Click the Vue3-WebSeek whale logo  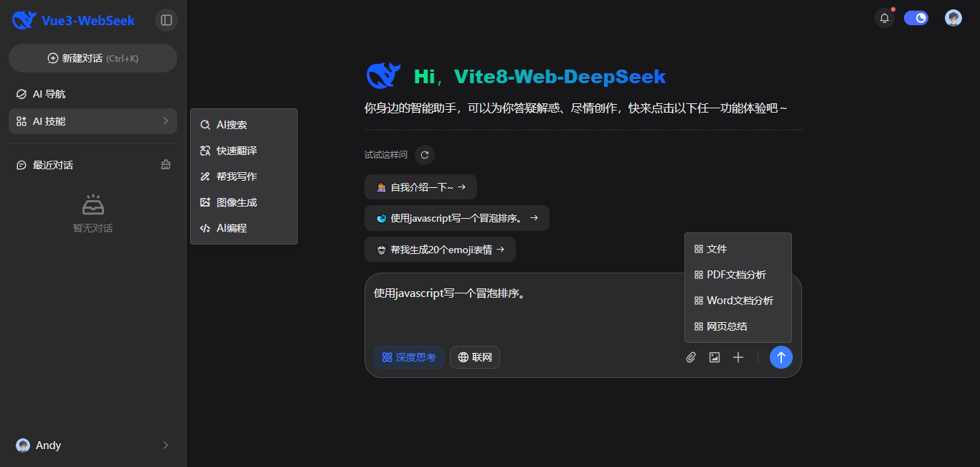click(x=24, y=20)
